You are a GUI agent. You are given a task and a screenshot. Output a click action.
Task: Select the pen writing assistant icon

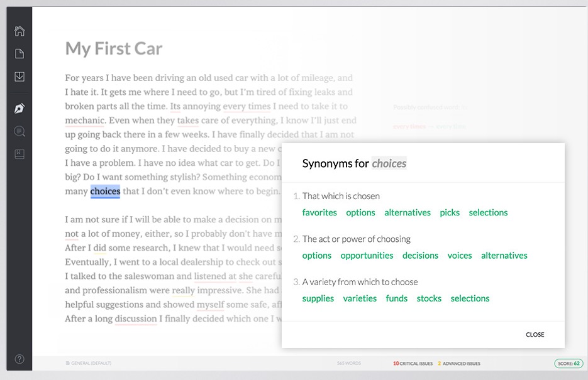click(19, 109)
